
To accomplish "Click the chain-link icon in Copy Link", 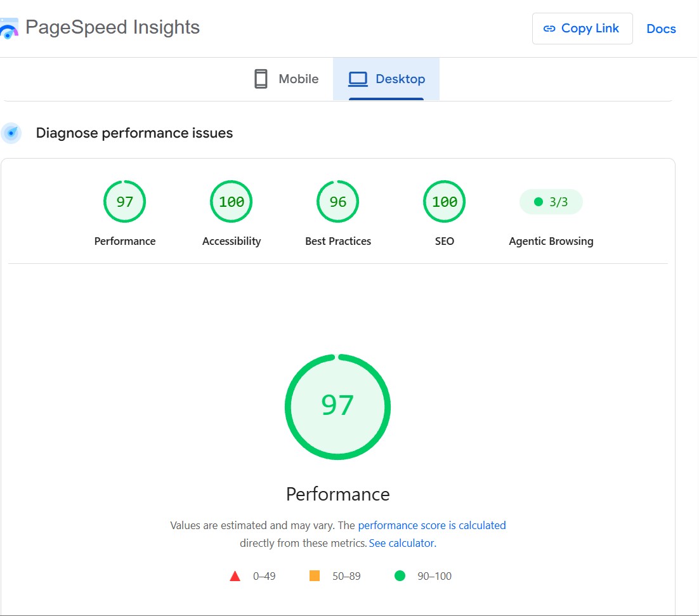I will tap(549, 29).
